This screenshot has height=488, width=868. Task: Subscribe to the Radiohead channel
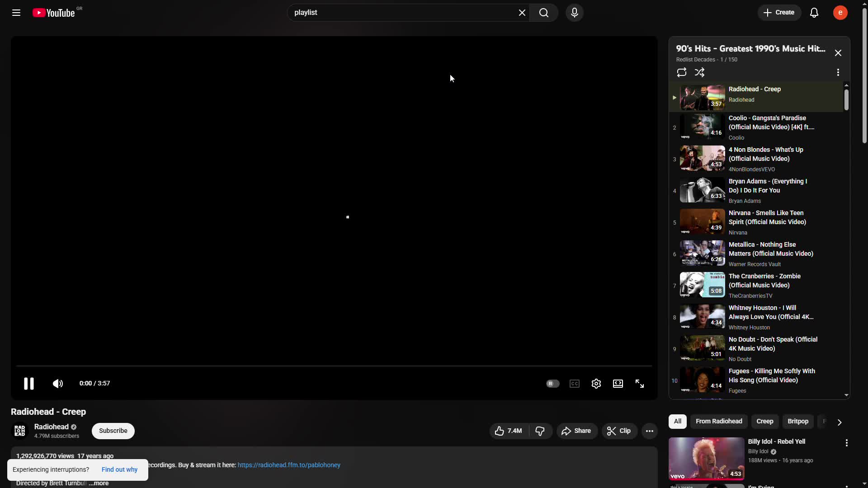tap(113, 431)
